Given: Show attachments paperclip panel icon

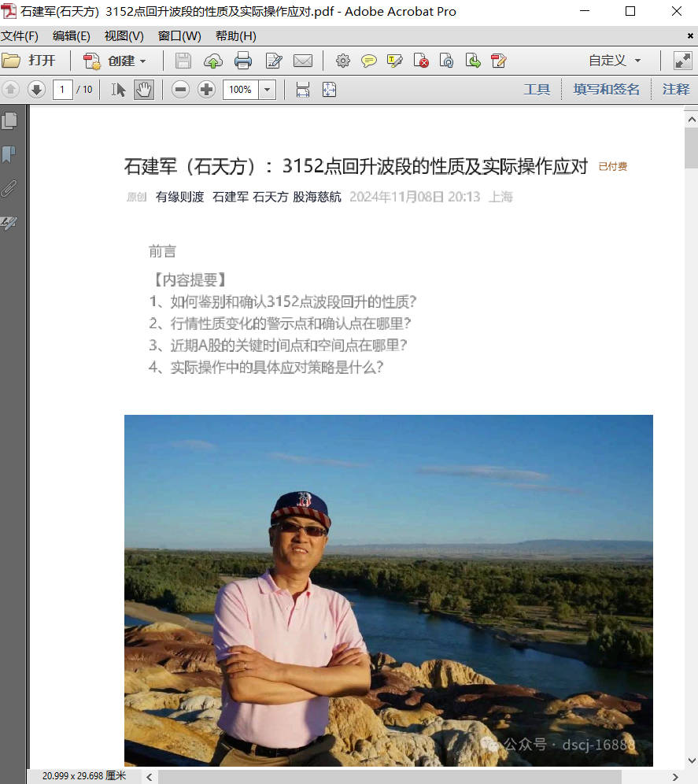Looking at the screenshot, I should [9, 188].
